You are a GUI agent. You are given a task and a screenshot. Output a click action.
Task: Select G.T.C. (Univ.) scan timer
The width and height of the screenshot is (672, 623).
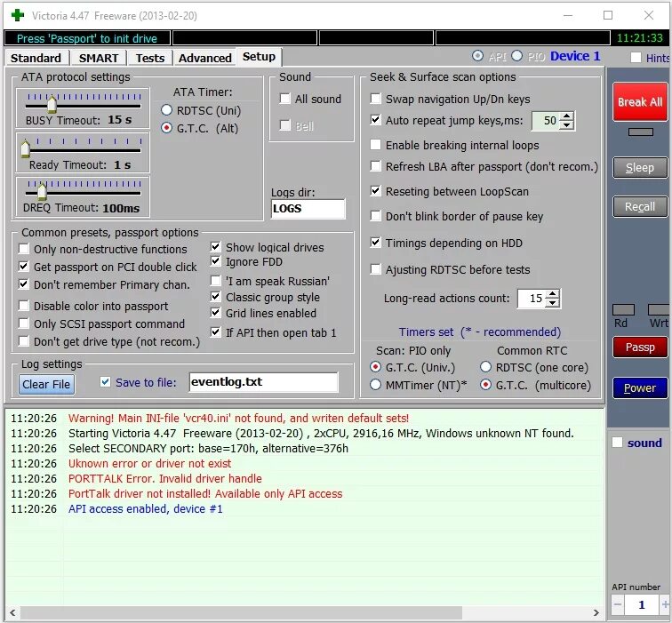click(375, 367)
